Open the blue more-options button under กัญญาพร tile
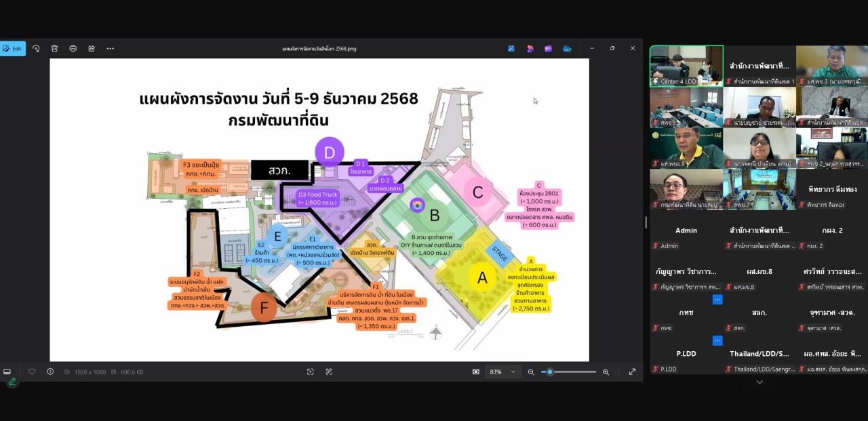 [717, 300]
